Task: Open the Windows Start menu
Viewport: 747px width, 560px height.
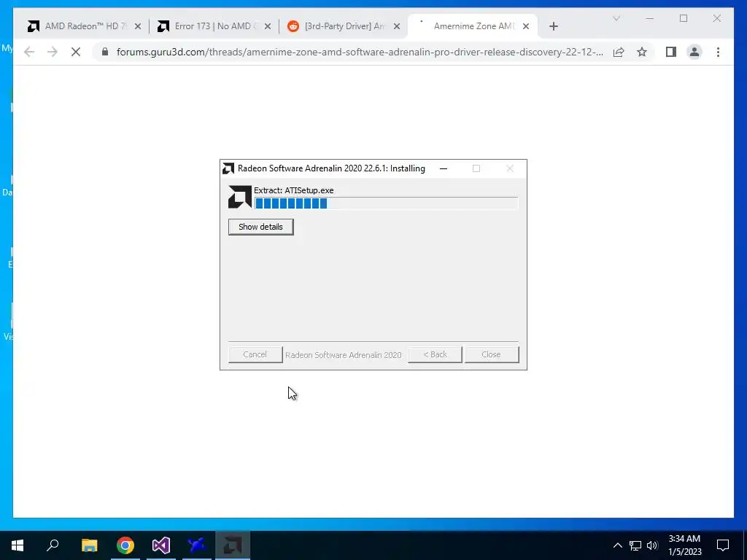Action: pyautogui.click(x=18, y=545)
